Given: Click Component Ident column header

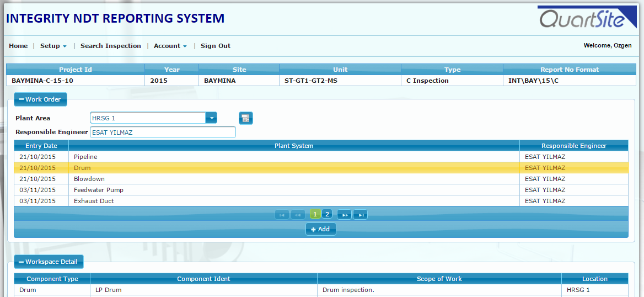Looking at the screenshot, I should click(203, 279).
